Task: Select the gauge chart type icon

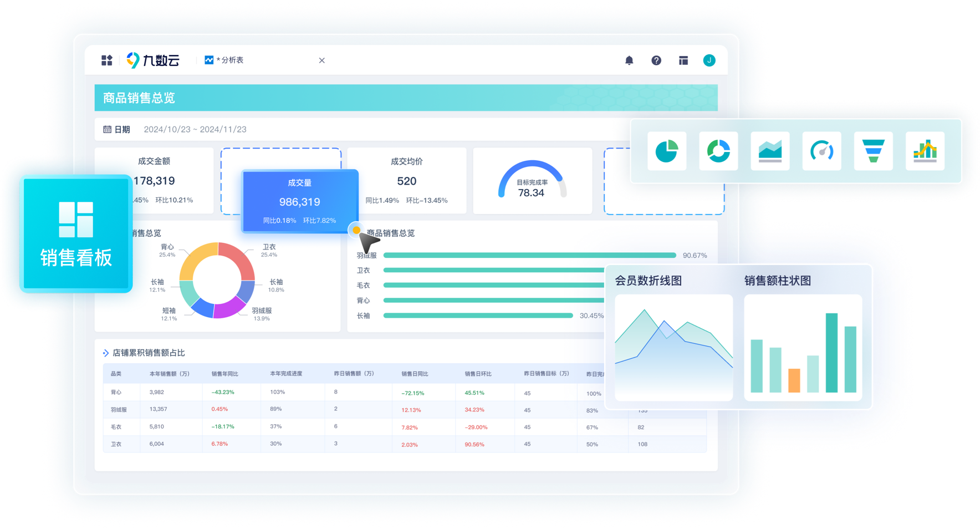Action: coord(821,151)
